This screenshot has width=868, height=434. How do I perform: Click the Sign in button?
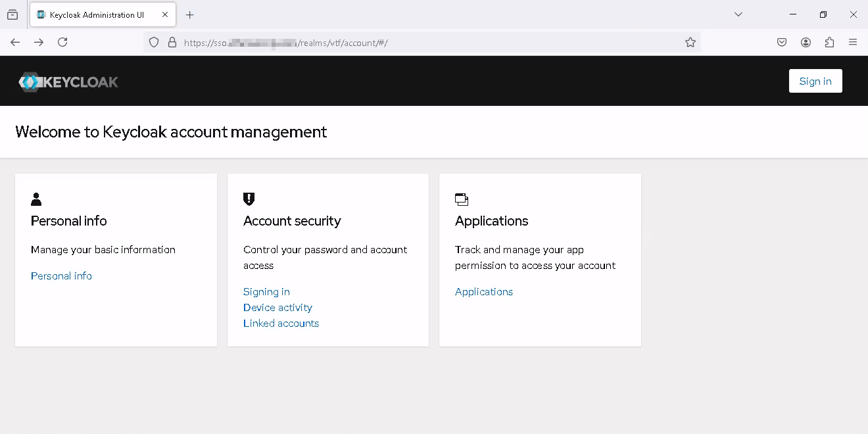(x=815, y=81)
